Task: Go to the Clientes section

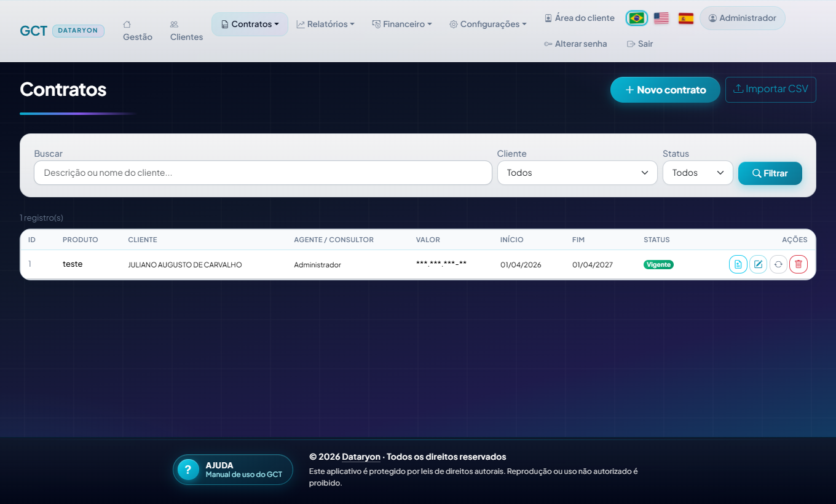Action: point(186,31)
